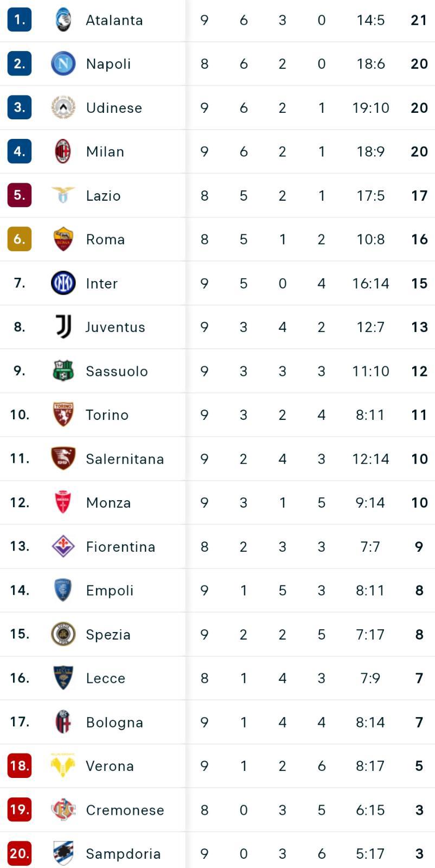Click the gold rank 6 badge
Screen dimensions: 435x868
[x=20, y=239]
